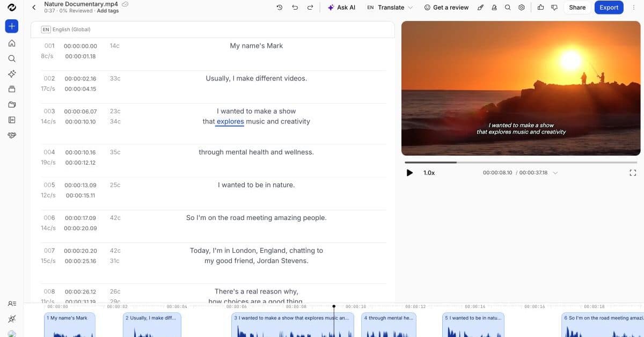Select timeline clip 6 So I'm on the road
The image size is (644, 337).
coord(603,325)
